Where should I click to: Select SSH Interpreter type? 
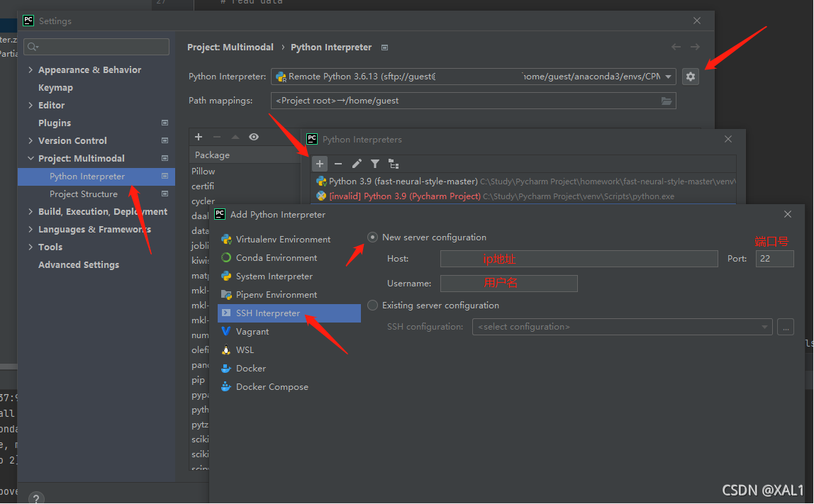click(x=289, y=313)
